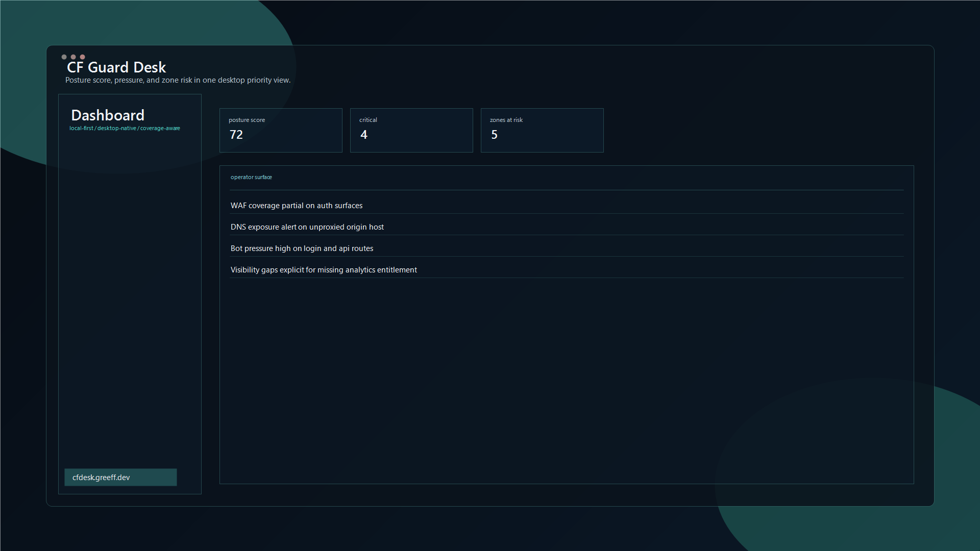980x551 pixels.
Task: Click the first window control dot
Action: (x=64, y=57)
